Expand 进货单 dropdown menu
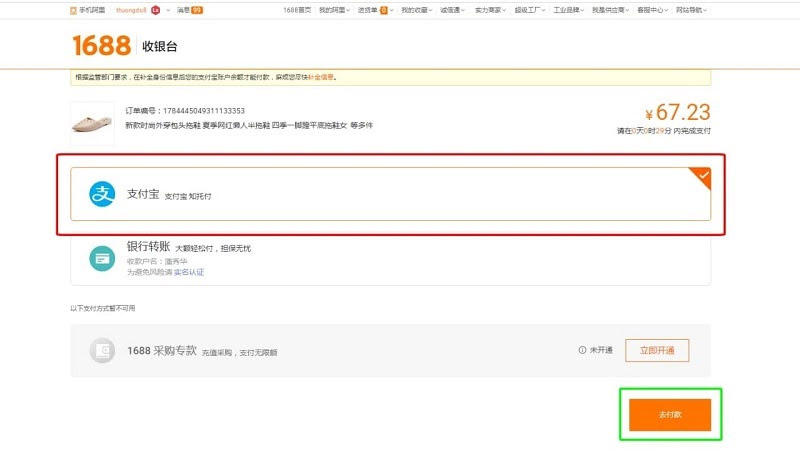 (376, 10)
